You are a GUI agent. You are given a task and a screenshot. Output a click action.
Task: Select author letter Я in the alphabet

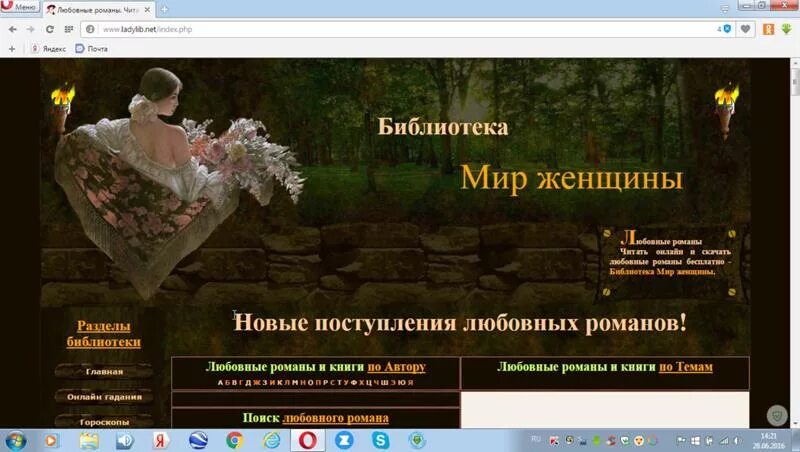point(410,383)
